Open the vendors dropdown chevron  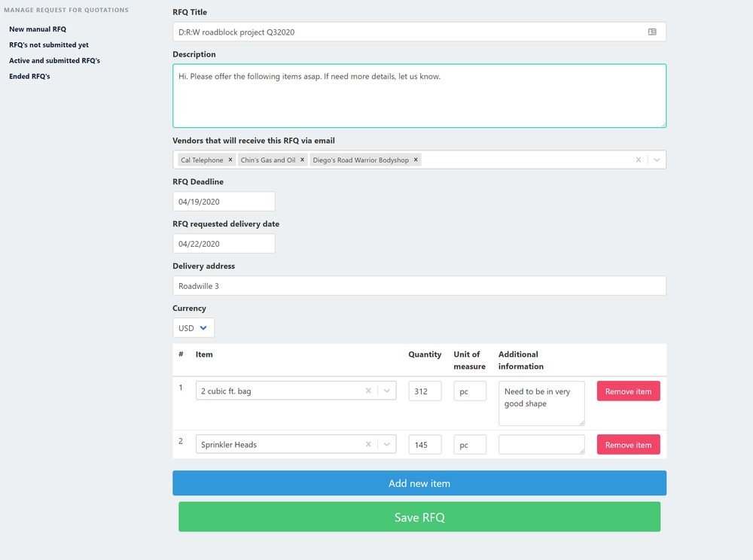click(x=655, y=160)
